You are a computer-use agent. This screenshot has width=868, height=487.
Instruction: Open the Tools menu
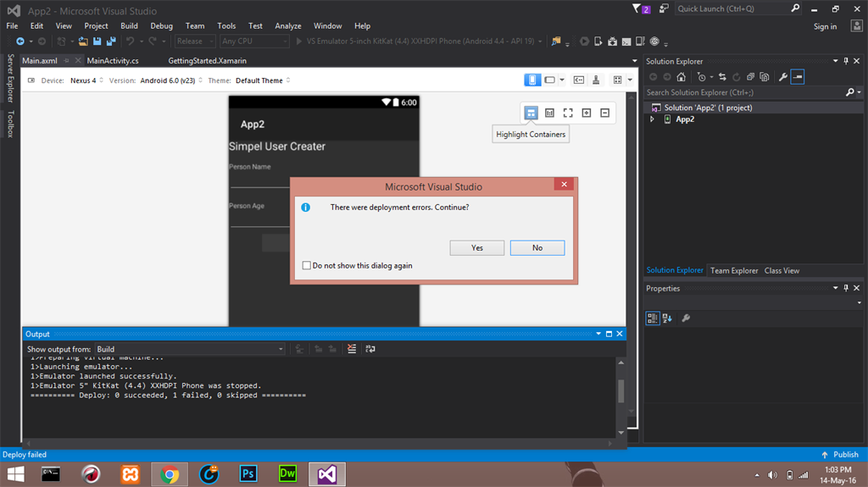coord(226,26)
